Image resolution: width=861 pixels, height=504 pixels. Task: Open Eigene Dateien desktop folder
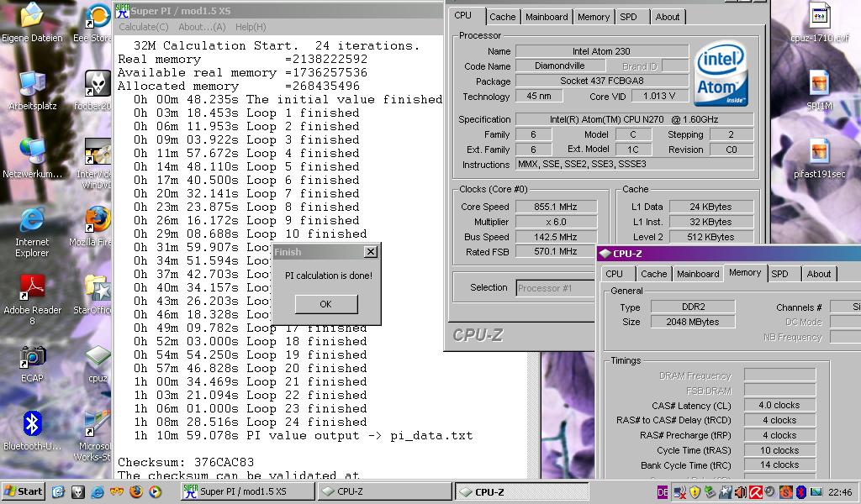tap(32, 23)
